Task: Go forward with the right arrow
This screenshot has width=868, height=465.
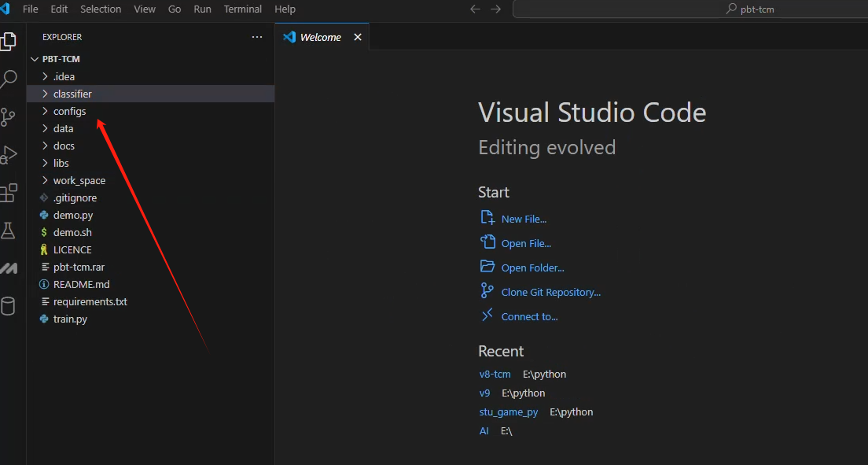Action: [495, 9]
